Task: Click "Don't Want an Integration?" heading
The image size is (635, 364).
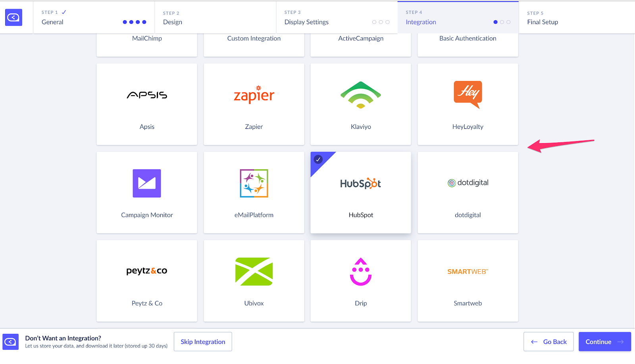Action: [63, 338]
